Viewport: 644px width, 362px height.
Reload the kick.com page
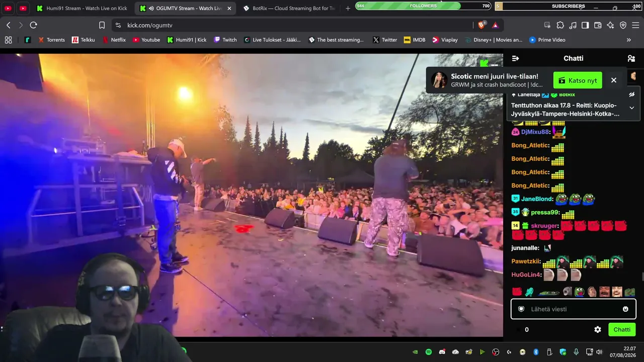(x=33, y=25)
